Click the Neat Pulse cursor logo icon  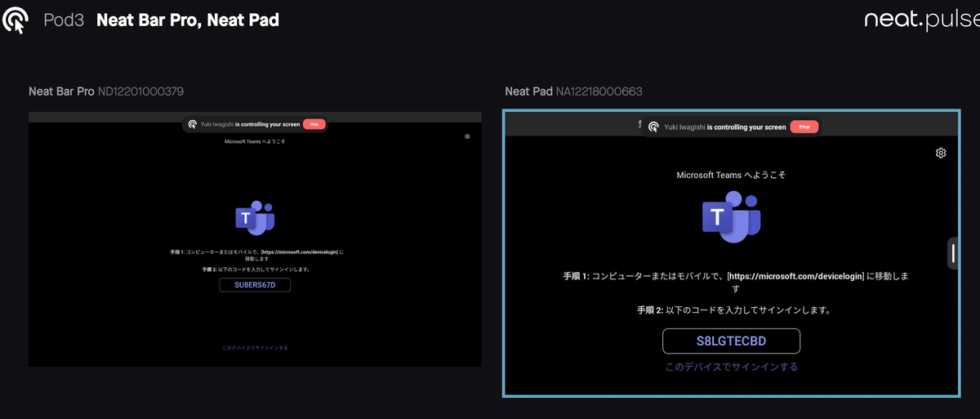click(x=17, y=19)
